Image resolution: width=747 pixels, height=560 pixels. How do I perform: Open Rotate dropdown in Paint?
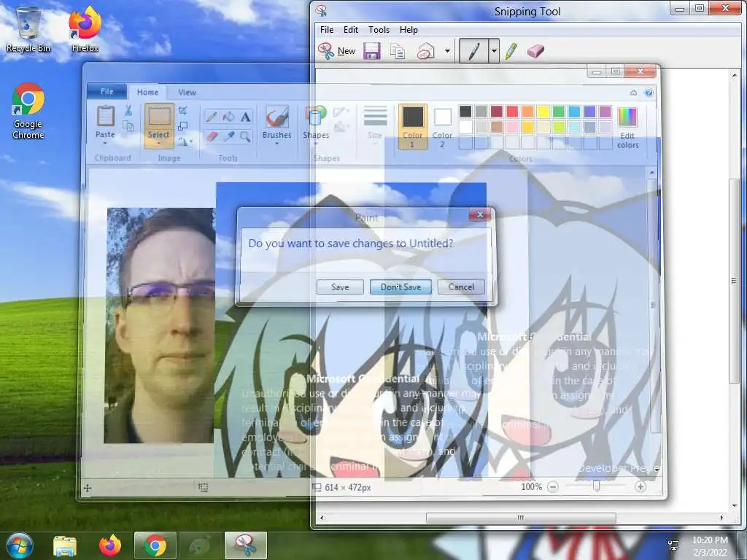coord(185,141)
